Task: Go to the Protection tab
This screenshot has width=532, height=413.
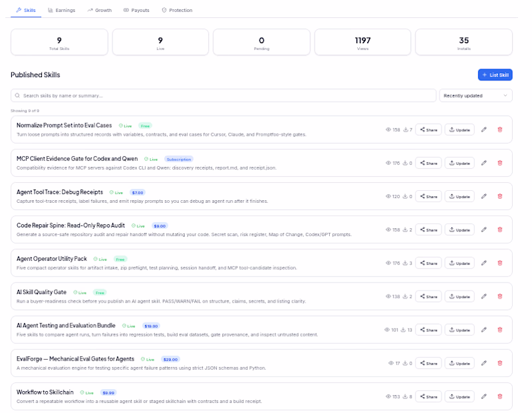Action: click(x=177, y=10)
